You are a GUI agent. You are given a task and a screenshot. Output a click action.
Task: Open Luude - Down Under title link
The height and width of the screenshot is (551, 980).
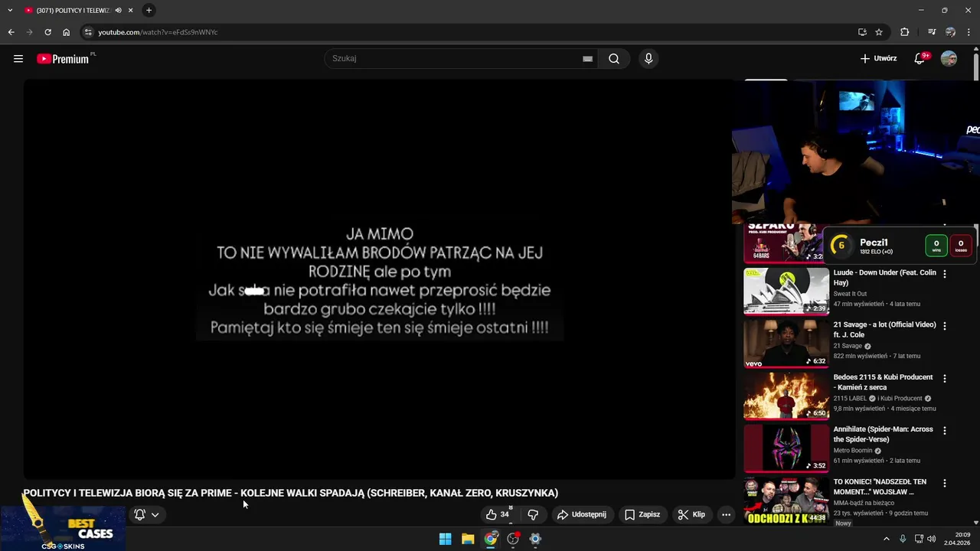(x=884, y=278)
